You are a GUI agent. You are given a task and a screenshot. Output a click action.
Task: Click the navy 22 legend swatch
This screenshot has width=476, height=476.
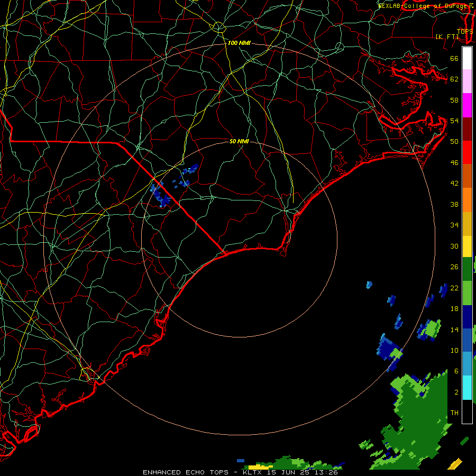467,317
